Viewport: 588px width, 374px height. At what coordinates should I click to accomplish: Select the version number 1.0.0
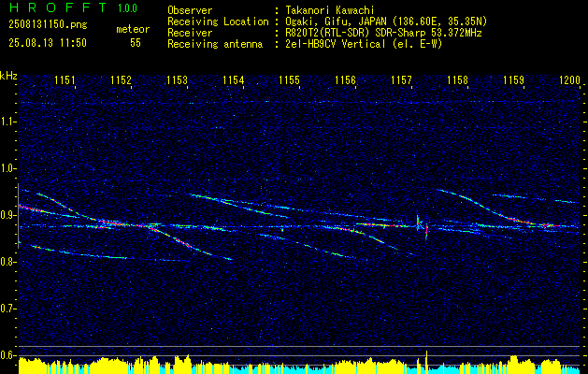coord(127,7)
